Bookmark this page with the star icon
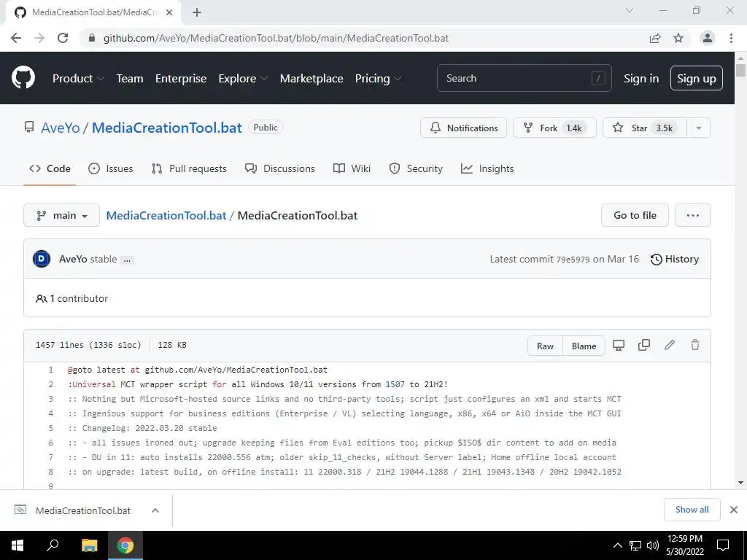 678,38
